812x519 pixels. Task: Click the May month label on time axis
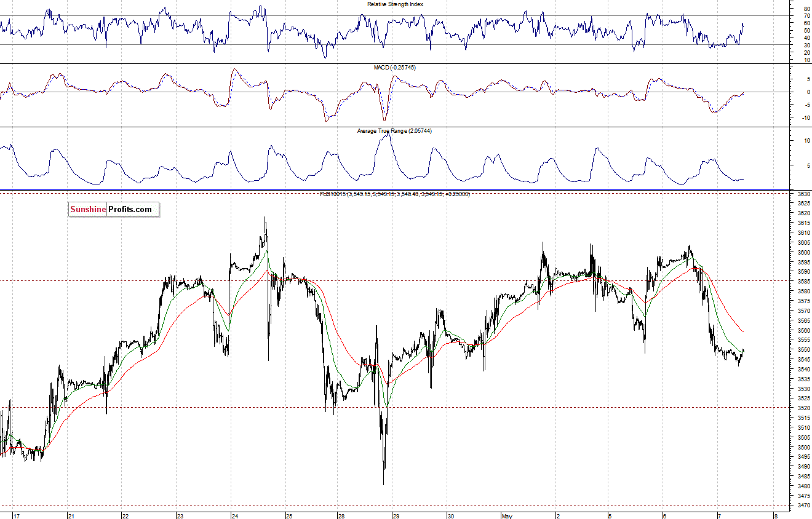506,516
